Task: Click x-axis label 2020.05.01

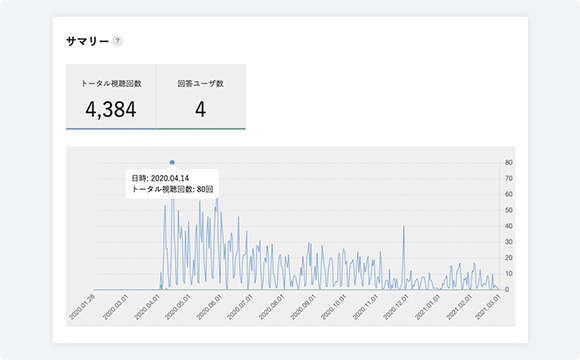Action: tap(178, 307)
